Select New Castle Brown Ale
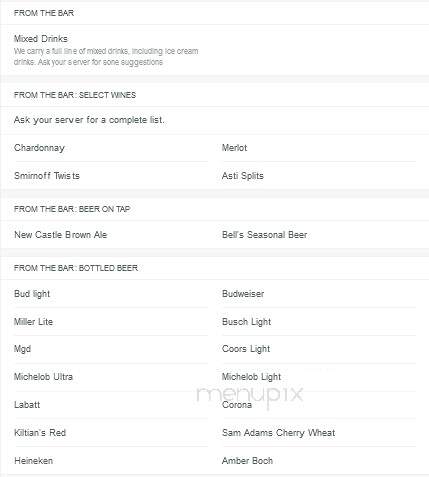The height and width of the screenshot is (477, 429). (60, 235)
